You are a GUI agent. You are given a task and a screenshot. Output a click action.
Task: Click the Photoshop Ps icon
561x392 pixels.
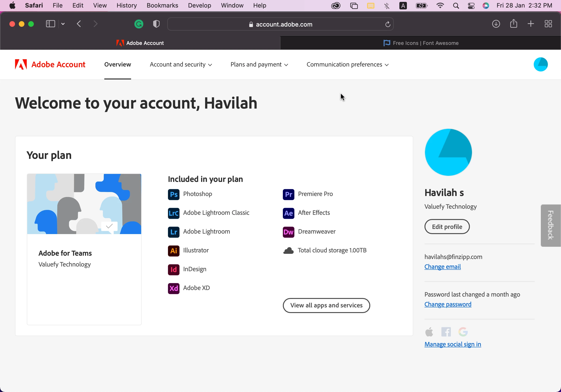(173, 194)
